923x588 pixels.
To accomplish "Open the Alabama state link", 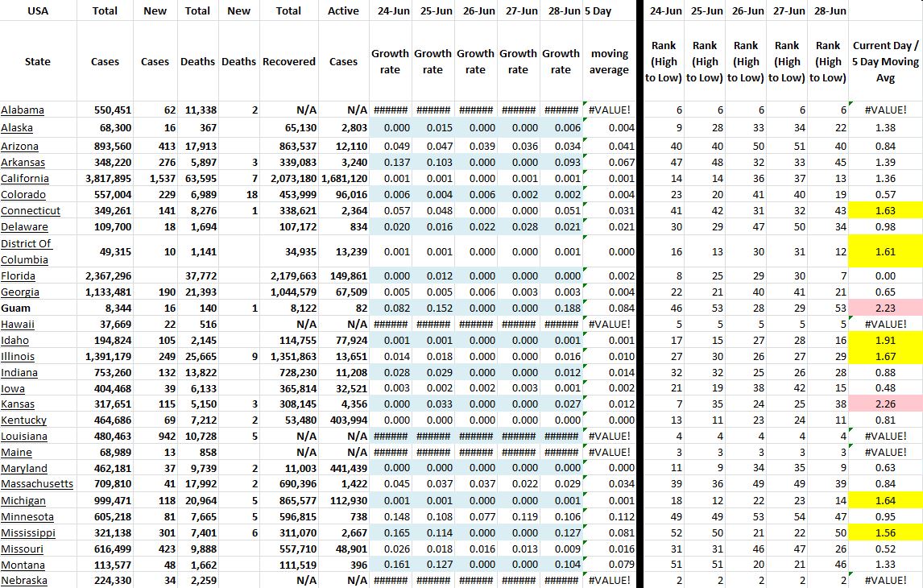I will click(23, 110).
